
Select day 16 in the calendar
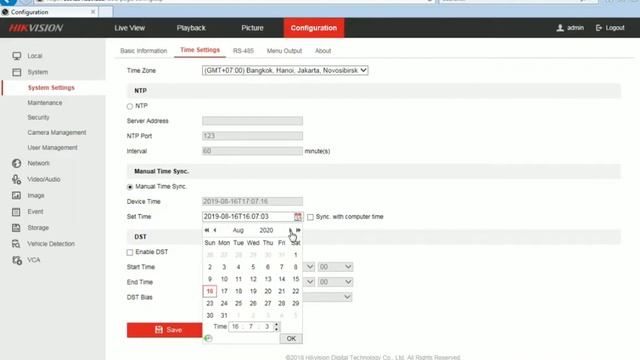pos(210,291)
